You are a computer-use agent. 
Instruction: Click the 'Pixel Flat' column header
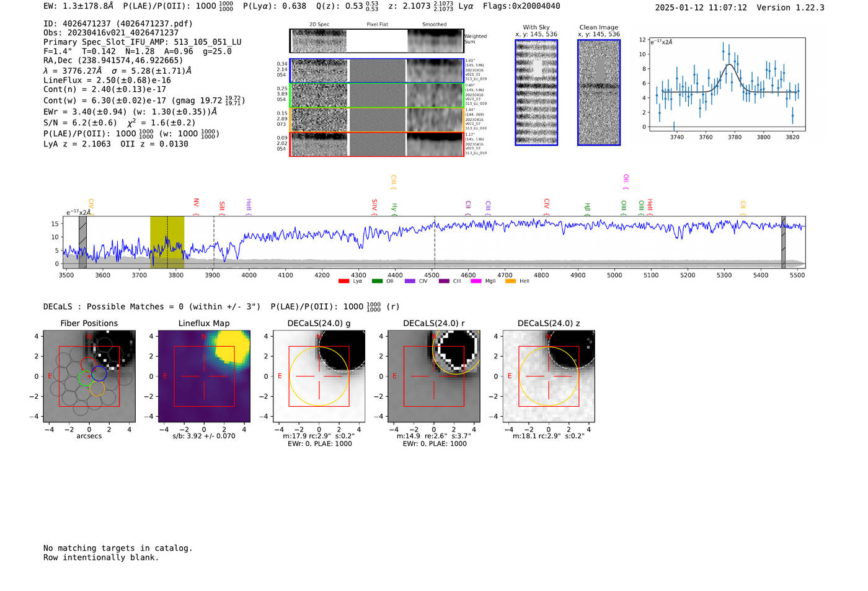(x=377, y=25)
